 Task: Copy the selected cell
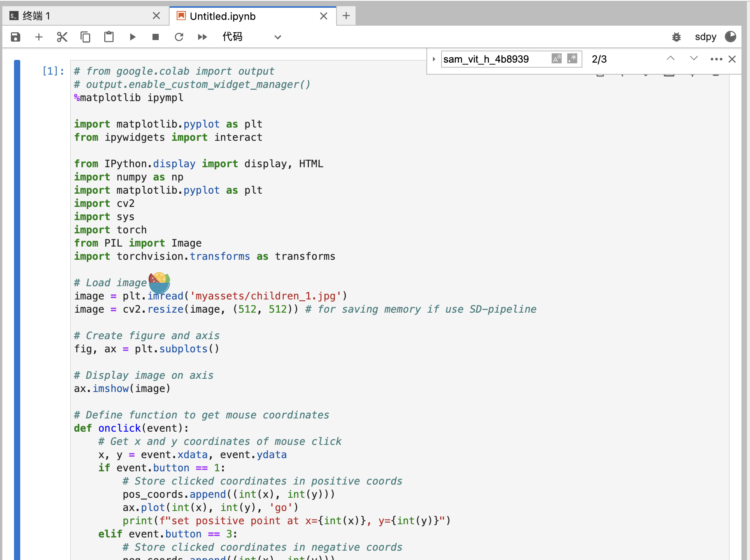pos(85,37)
